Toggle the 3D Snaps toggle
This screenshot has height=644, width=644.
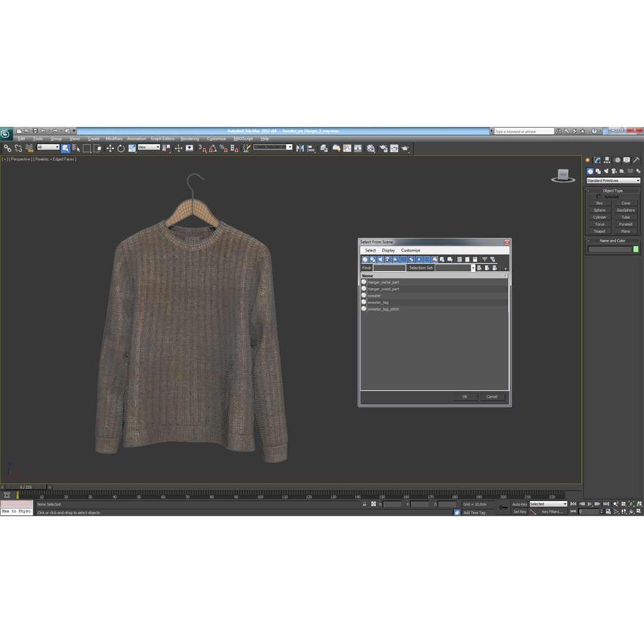(x=202, y=148)
